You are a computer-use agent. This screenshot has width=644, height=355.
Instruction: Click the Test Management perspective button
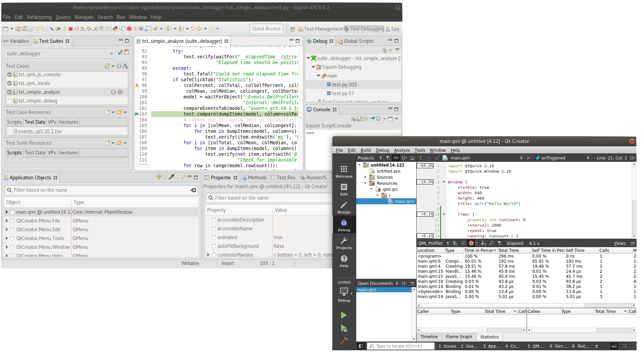tap(320, 29)
